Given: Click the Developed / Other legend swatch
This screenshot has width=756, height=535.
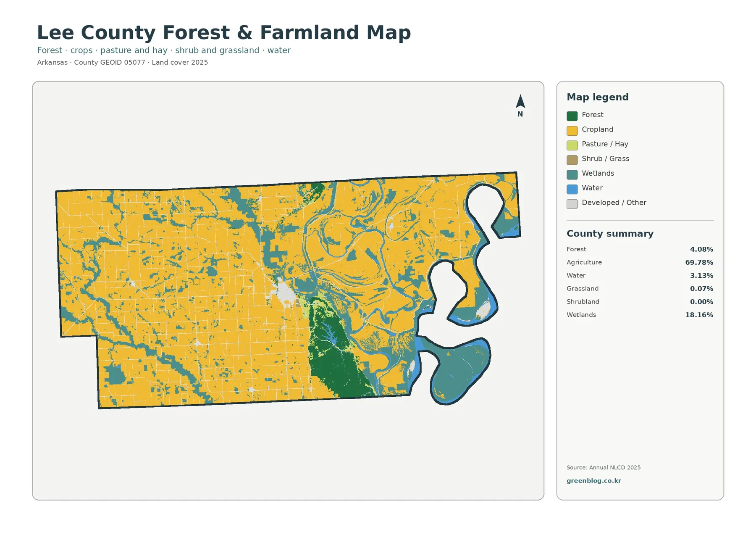Looking at the screenshot, I should [572, 204].
